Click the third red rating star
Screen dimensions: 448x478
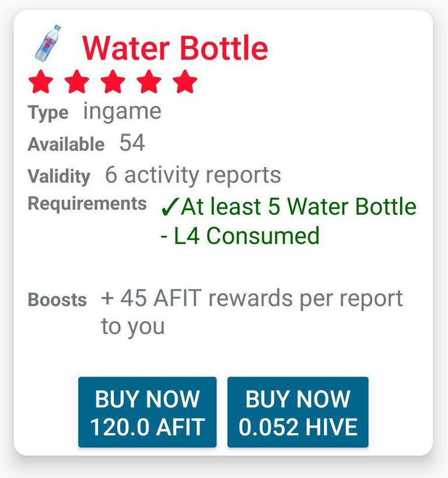[113, 82]
